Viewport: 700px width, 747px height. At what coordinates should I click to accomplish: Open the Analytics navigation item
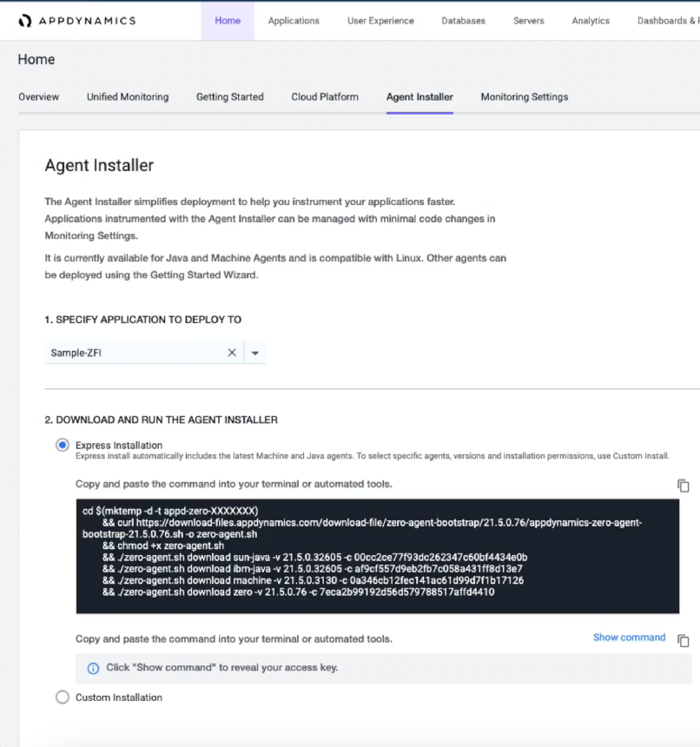(591, 21)
